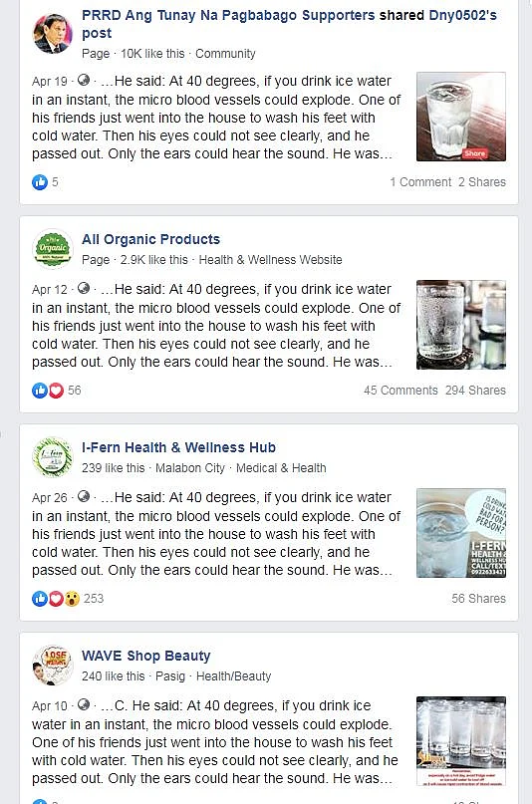The height and width of the screenshot is (804, 532).
Task: Click the heart reaction icon on the All Organic Products post
Action: (x=56, y=391)
